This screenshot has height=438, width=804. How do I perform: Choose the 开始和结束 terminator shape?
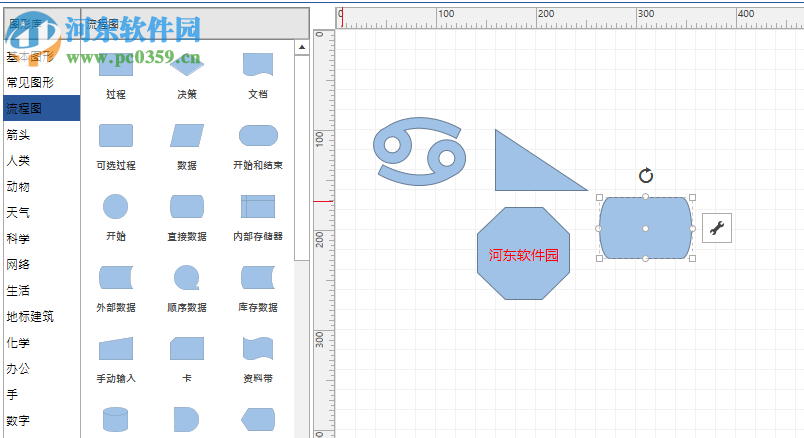tap(258, 135)
